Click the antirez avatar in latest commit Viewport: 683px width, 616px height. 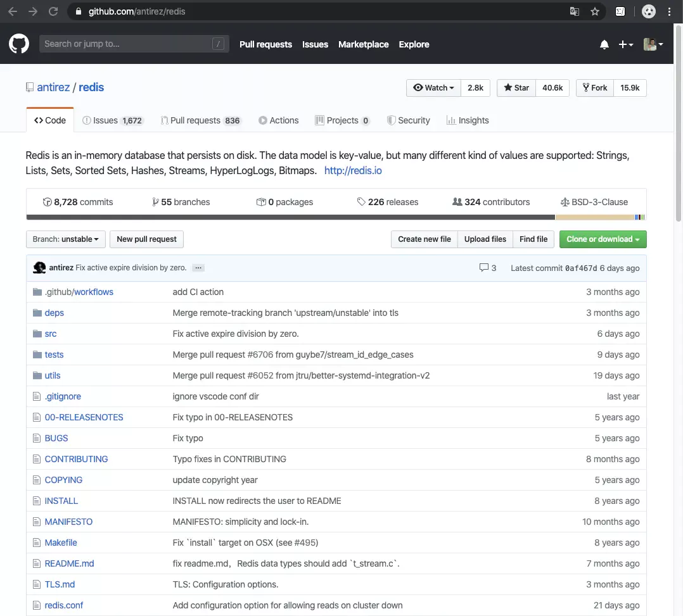39,268
